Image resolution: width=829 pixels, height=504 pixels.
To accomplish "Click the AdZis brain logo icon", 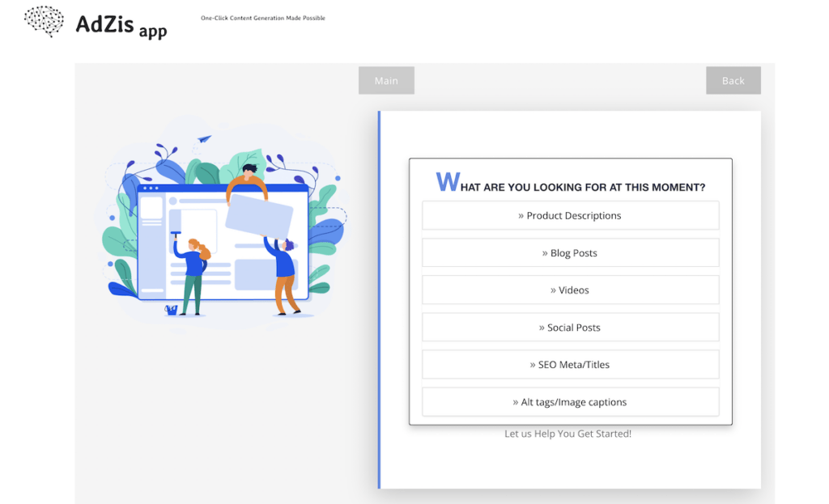I will [44, 21].
